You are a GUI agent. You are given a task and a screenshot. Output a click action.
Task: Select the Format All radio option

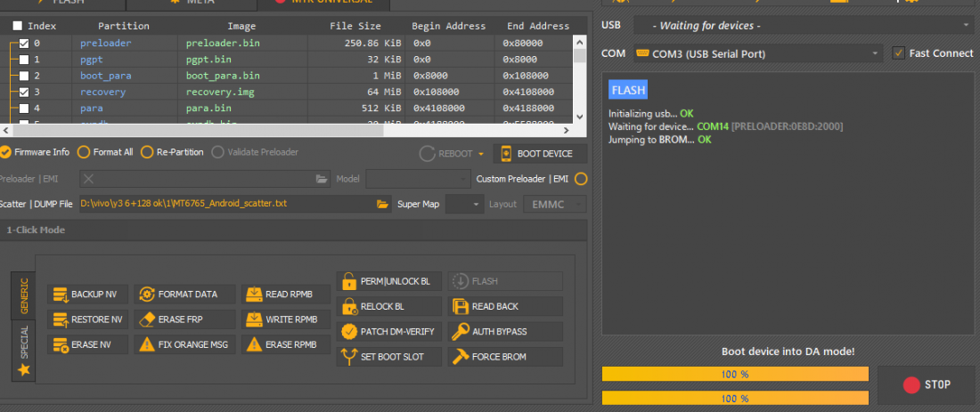(83, 152)
